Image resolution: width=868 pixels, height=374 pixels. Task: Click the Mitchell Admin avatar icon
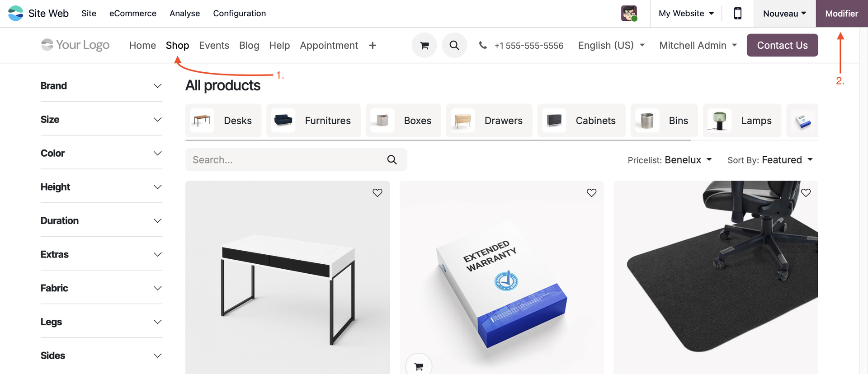(x=629, y=14)
